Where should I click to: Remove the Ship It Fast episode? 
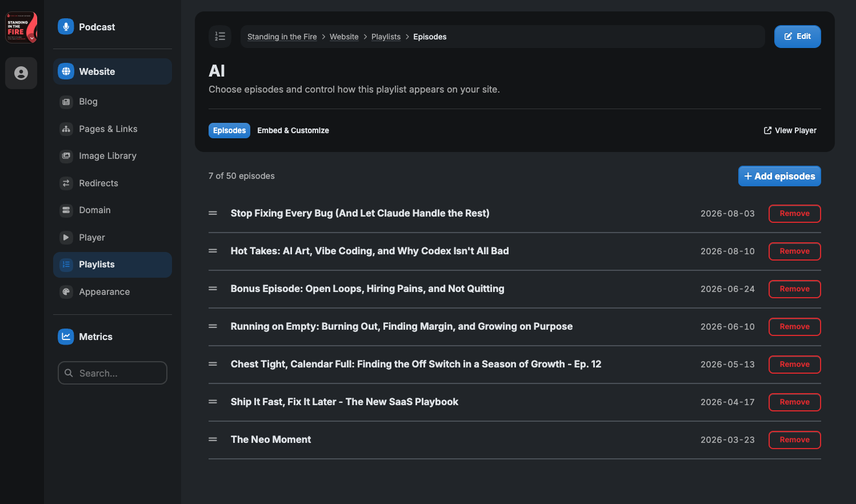click(x=795, y=402)
